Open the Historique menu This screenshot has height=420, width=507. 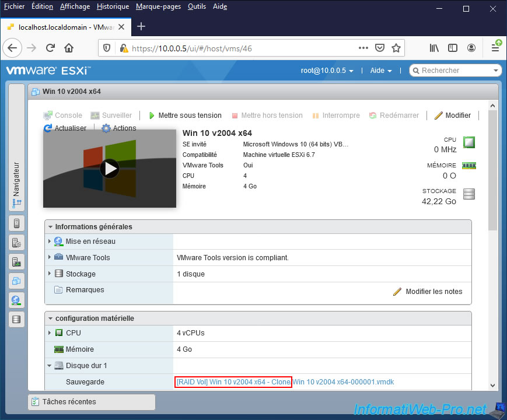[113, 6]
